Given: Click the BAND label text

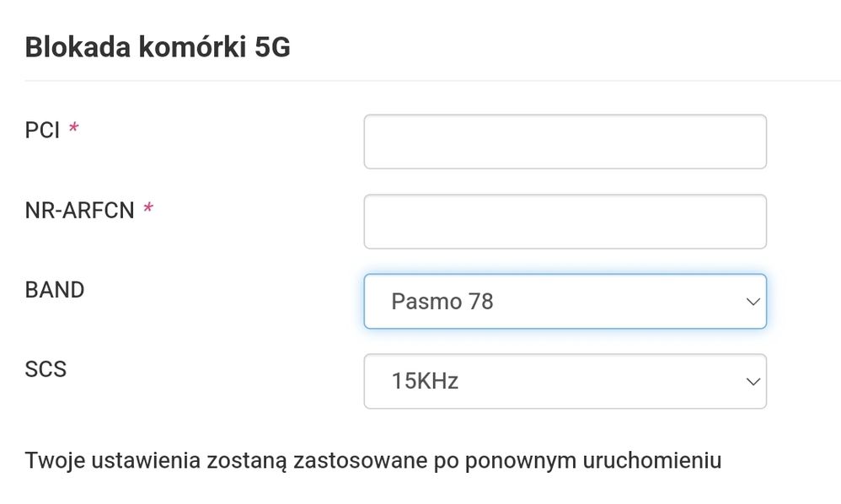Looking at the screenshot, I should pyautogui.click(x=55, y=290).
